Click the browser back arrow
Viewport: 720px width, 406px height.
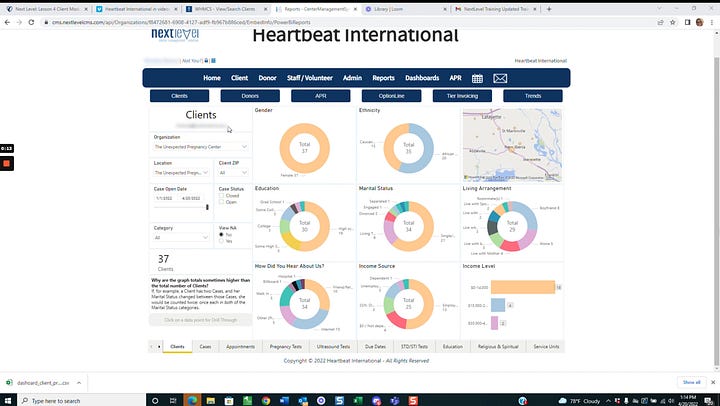coord(7,22)
